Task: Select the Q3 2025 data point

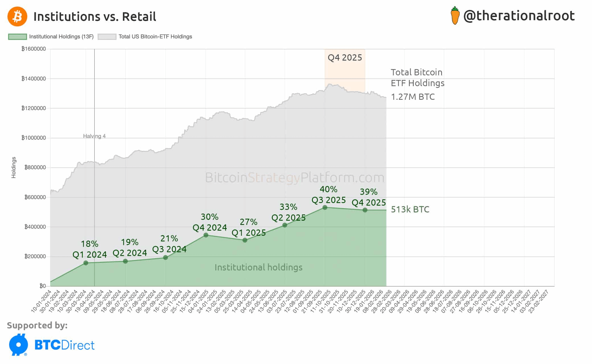Action: pos(325,208)
